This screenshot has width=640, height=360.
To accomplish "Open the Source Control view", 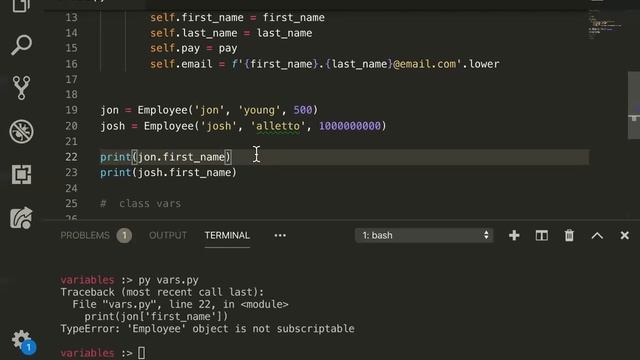I will [x=21, y=87].
